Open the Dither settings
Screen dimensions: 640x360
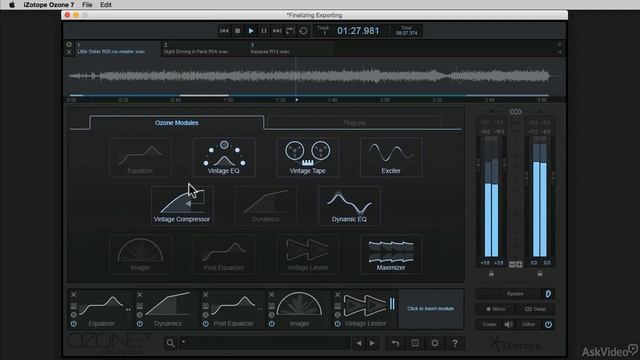528,324
